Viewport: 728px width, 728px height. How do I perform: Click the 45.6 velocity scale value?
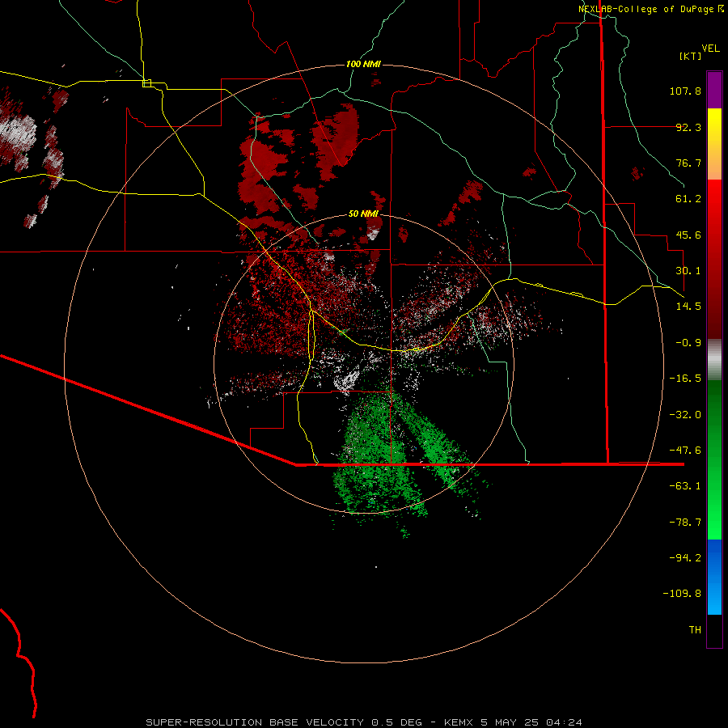pos(688,235)
